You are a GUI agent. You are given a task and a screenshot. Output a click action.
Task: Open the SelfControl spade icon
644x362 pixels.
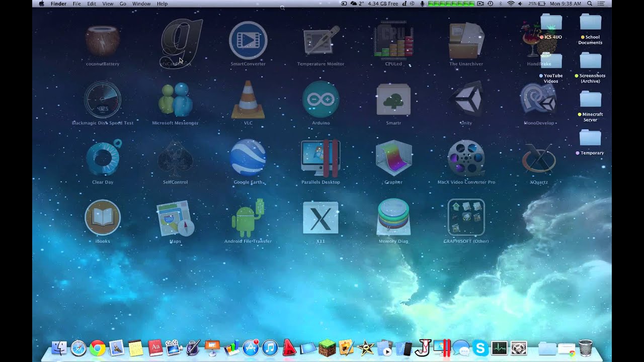[x=175, y=158]
